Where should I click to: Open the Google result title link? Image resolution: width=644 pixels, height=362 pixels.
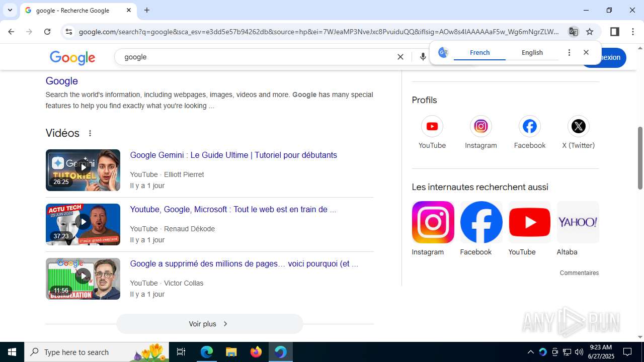(62, 81)
